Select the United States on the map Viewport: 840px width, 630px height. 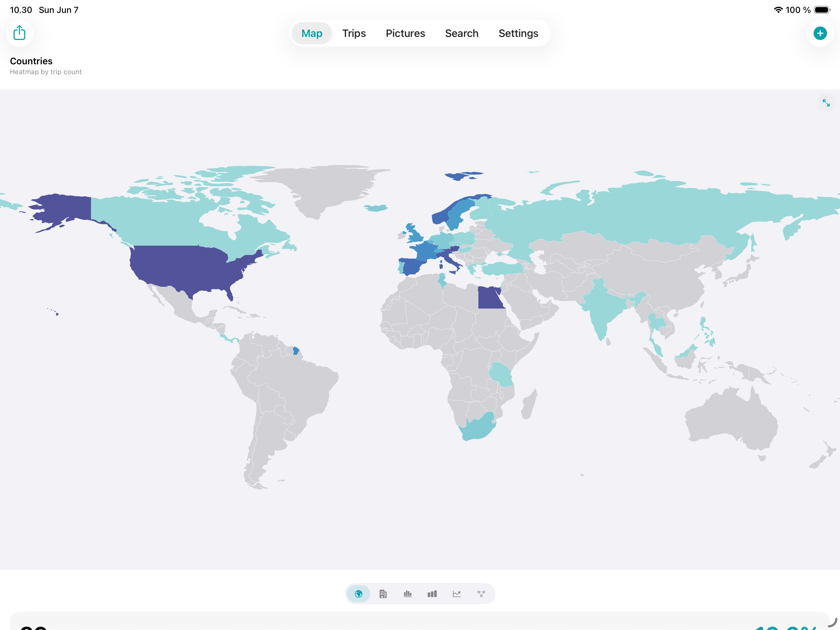[x=186, y=268]
